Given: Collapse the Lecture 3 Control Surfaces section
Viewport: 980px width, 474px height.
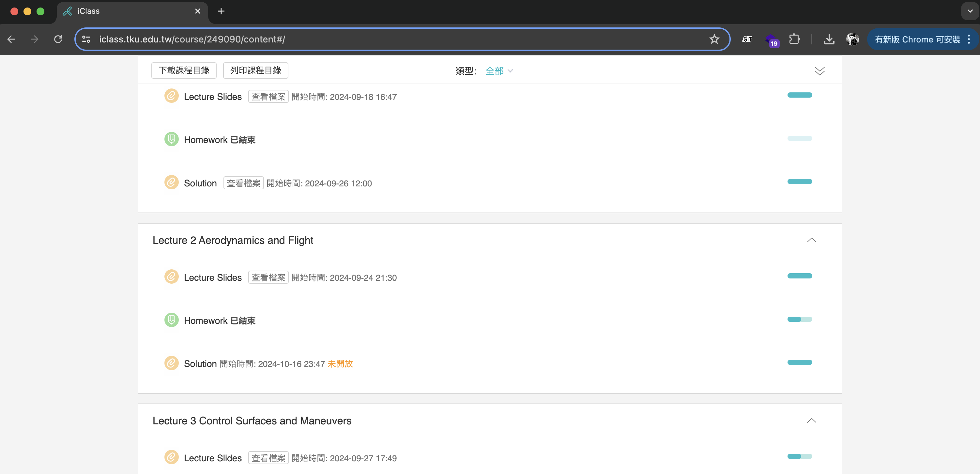Looking at the screenshot, I should [x=811, y=421].
